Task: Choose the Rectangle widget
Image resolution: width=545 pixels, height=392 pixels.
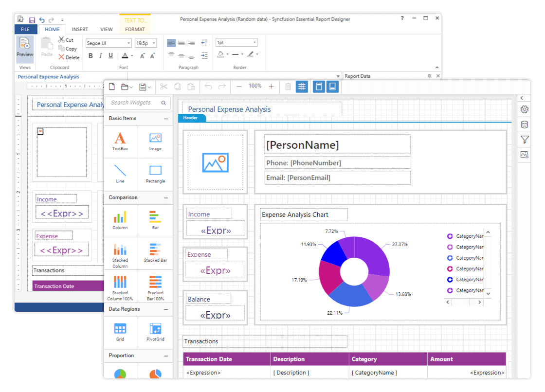Action: [155, 174]
